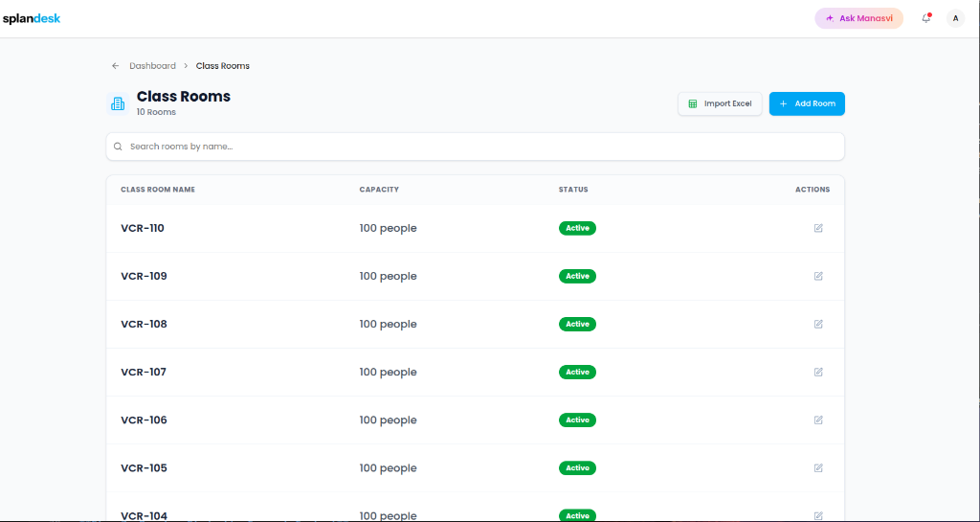Viewport: 980px width, 522px height.
Task: Click the splandesk logo
Action: [x=32, y=19]
